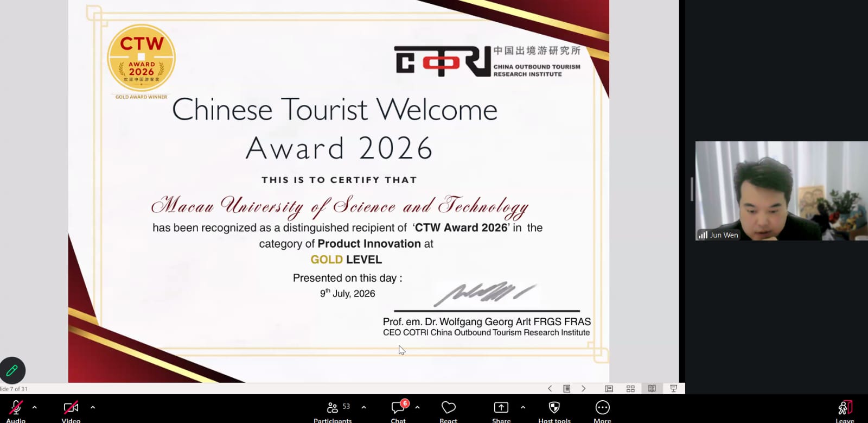Start sharing with the Share button
Viewport: 868px width, 423px height.
point(501,411)
